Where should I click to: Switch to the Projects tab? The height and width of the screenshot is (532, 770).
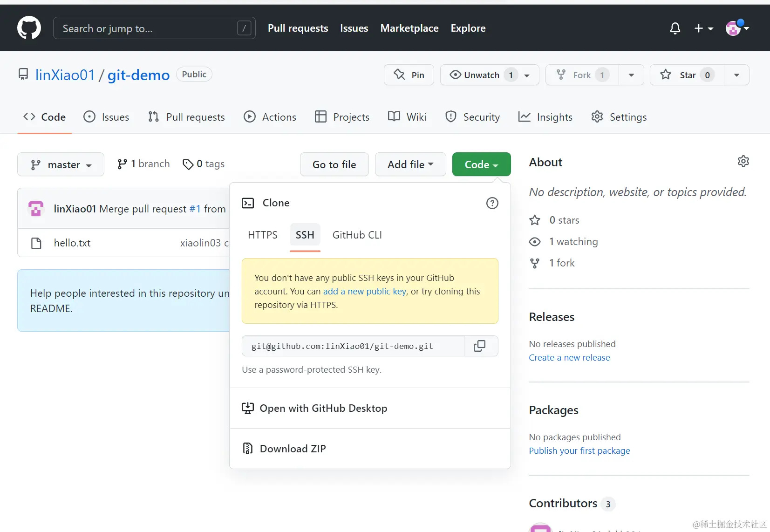(x=342, y=117)
